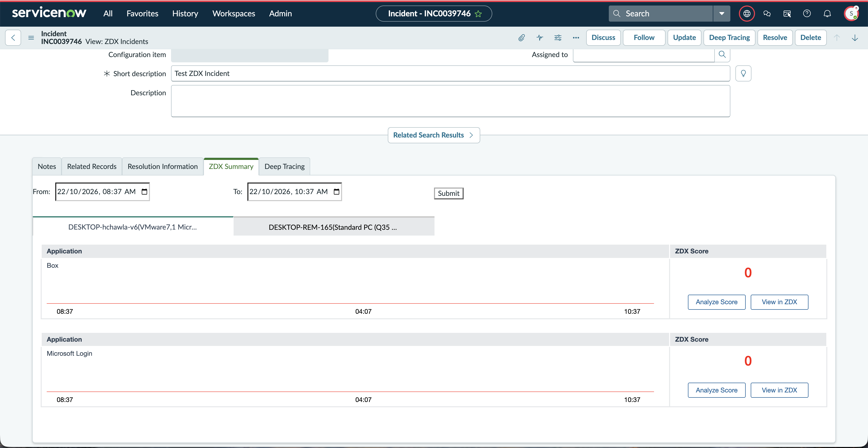Click the window cursor icon beside the chat icon
Image resolution: width=868 pixels, height=448 pixels.
pos(787,14)
